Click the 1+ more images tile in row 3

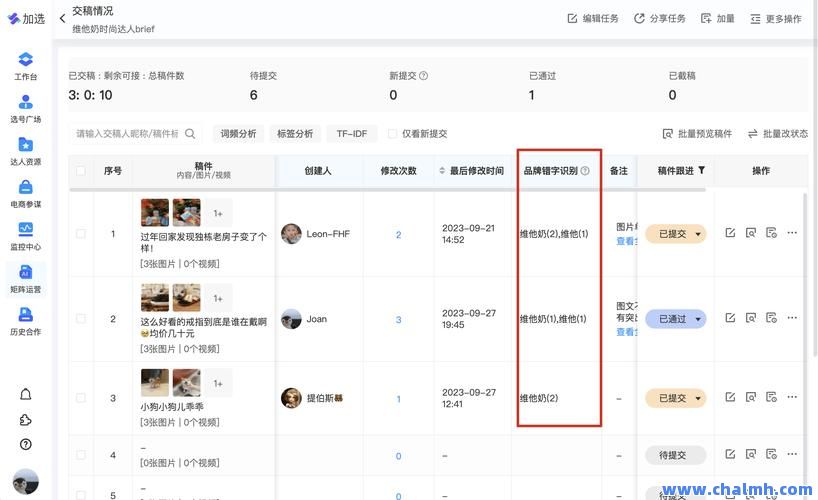click(x=218, y=383)
